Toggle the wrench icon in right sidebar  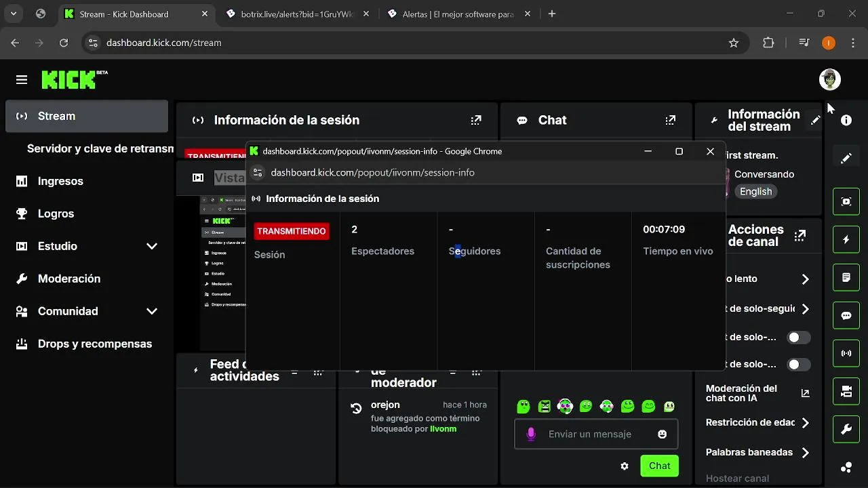coord(846,429)
